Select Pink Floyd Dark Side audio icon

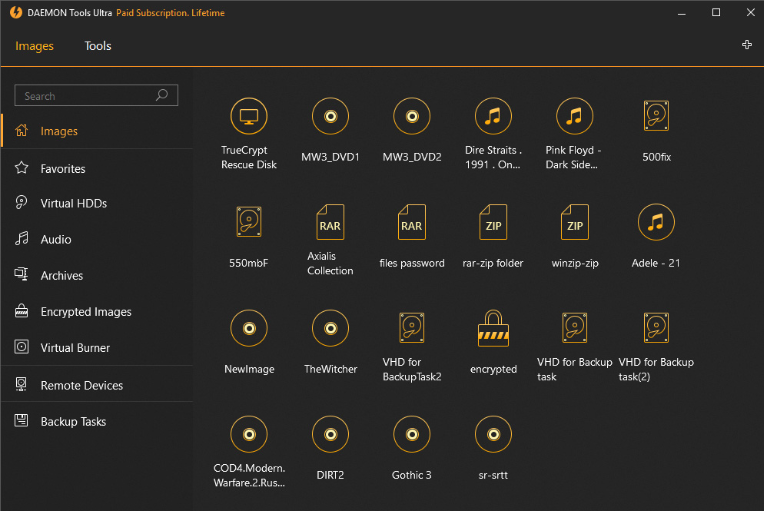point(574,116)
